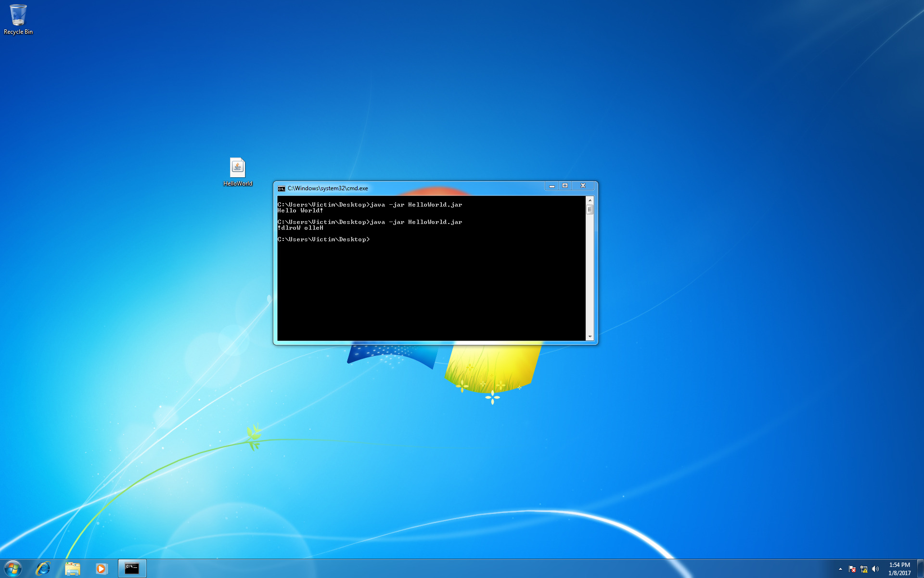The image size is (924, 578).
Task: Click the network status tray icon
Action: 864,569
